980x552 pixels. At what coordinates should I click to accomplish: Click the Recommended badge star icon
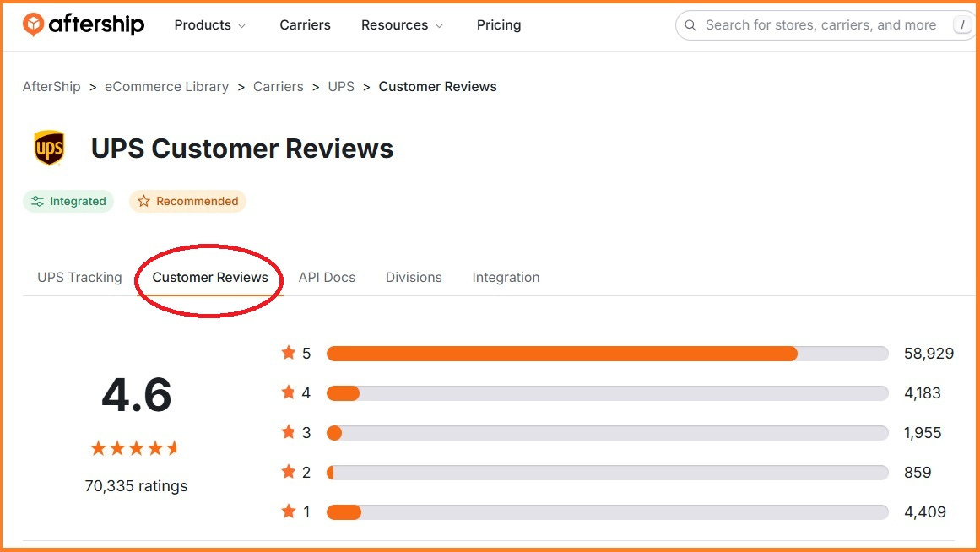coord(143,201)
